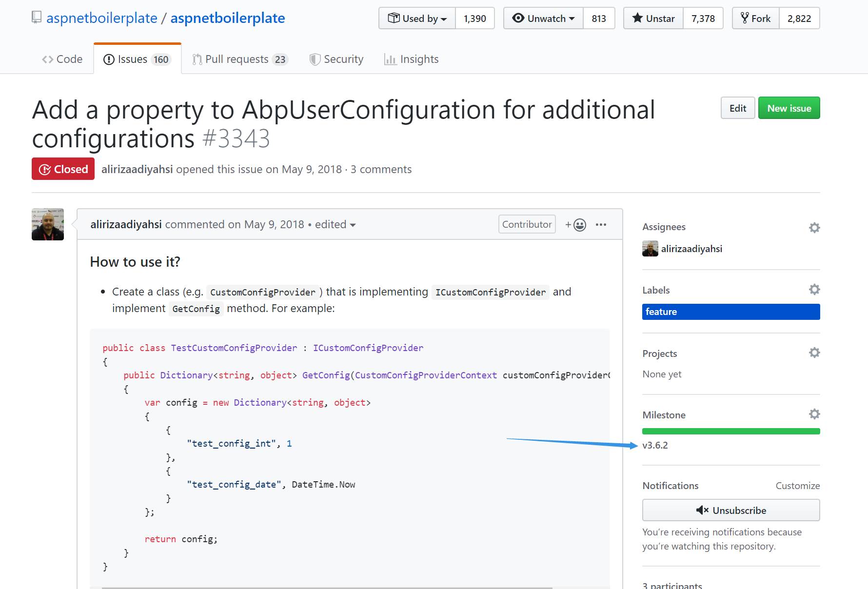Toggle Unstar on the repository
868x589 pixels.
653,18
